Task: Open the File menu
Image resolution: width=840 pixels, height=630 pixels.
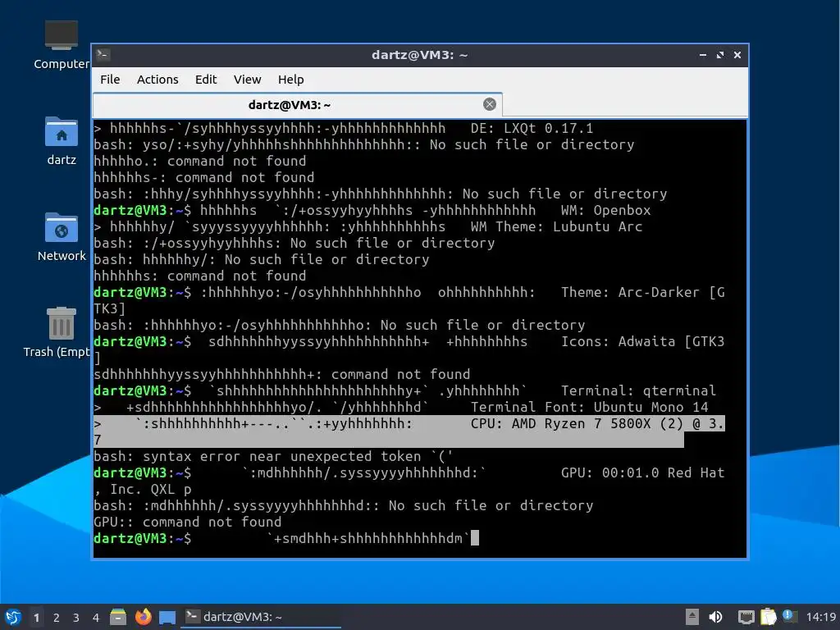Action: [x=110, y=80]
